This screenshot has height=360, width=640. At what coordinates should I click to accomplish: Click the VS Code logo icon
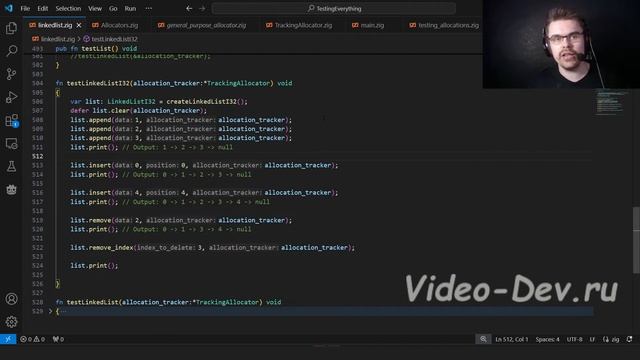(x=8, y=8)
